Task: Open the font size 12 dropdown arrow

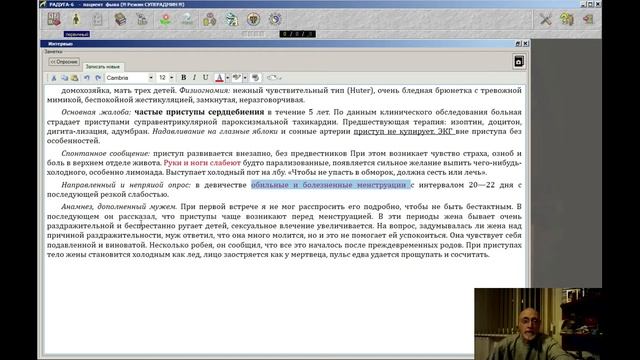Action: coord(171,78)
